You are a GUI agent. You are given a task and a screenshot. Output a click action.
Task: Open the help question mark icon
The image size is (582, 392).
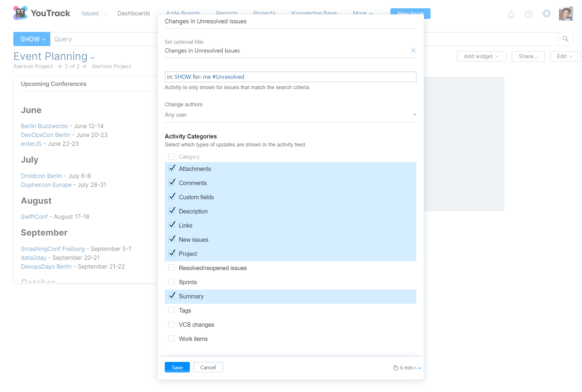point(529,14)
